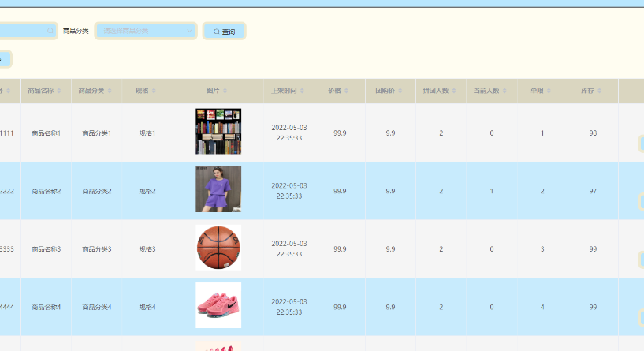Open the purple outfit product image

point(218,189)
